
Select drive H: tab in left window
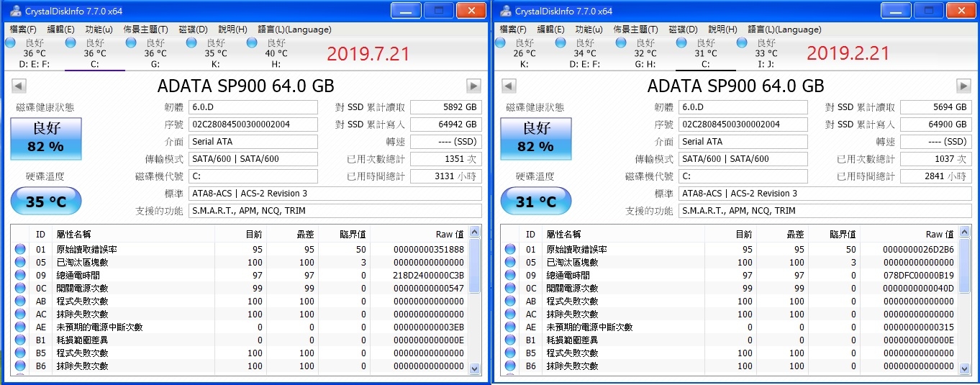276,53
